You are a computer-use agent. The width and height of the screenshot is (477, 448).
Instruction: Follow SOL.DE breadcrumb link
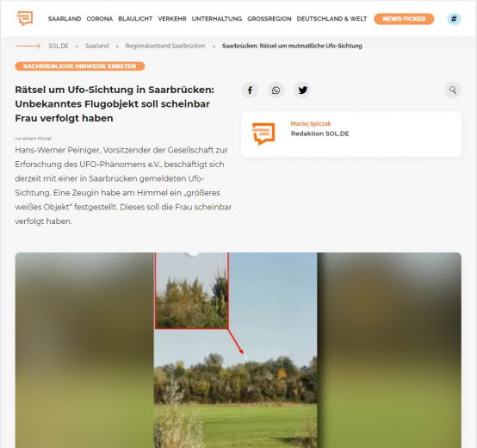pyautogui.click(x=59, y=46)
